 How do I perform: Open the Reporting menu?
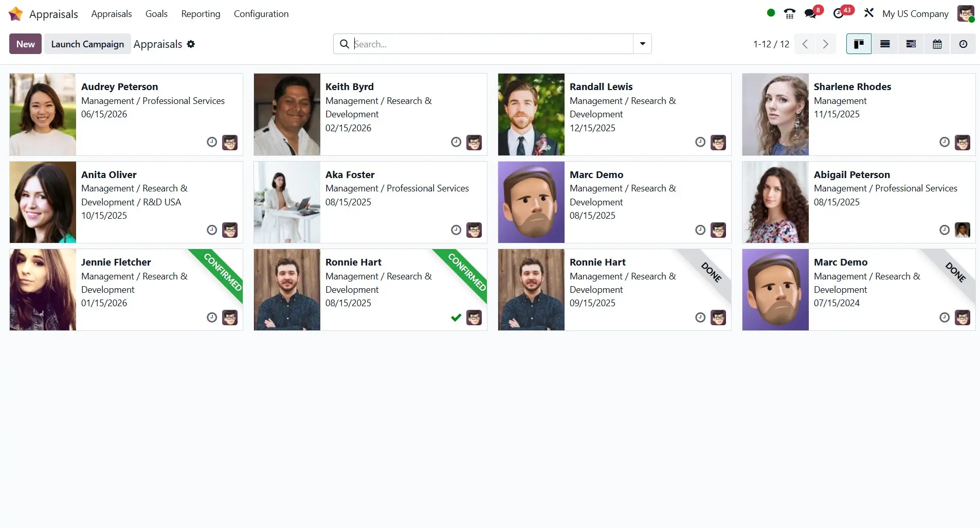click(x=201, y=14)
